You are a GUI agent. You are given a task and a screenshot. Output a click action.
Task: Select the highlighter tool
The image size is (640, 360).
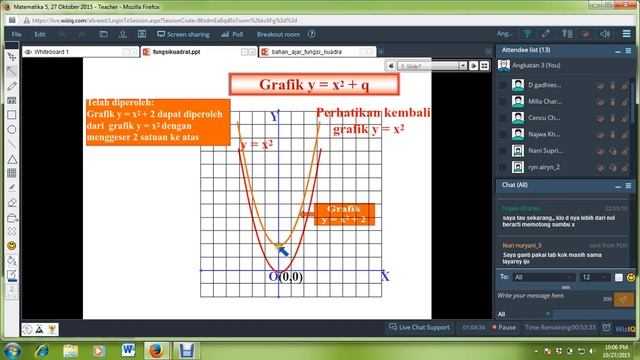[12, 188]
